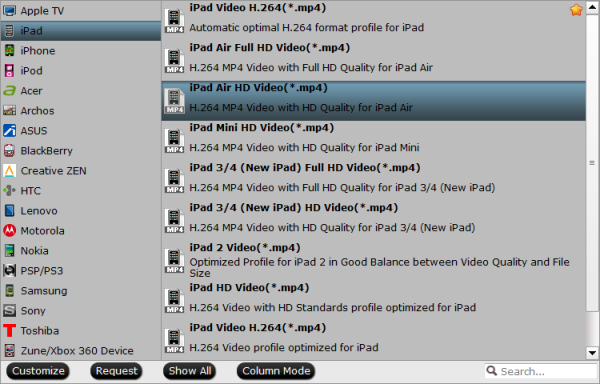Image resolution: width=600 pixels, height=384 pixels.
Task: Choose the Motorola category
Action: [81, 231]
